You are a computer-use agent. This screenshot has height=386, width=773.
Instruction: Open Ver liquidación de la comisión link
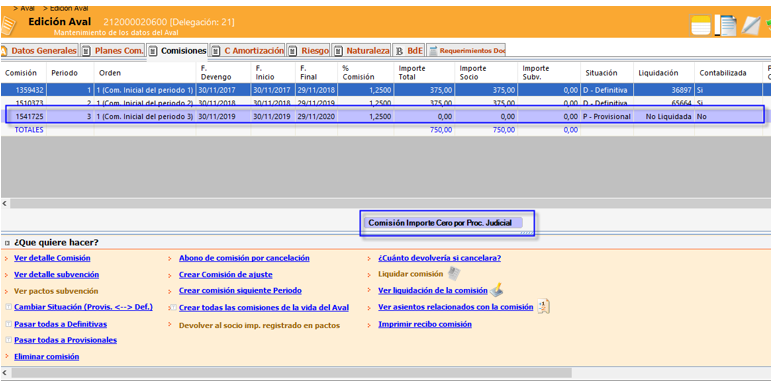coord(433,291)
